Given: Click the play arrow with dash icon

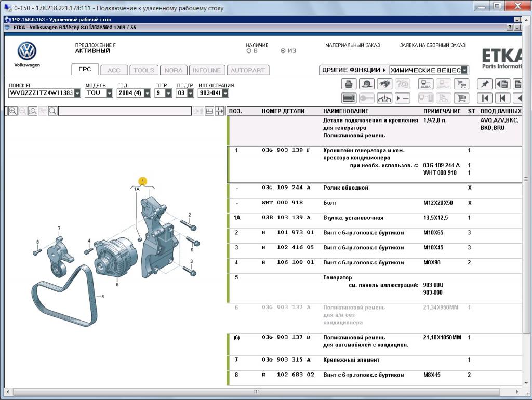Looking at the screenshot, I should [403, 98].
